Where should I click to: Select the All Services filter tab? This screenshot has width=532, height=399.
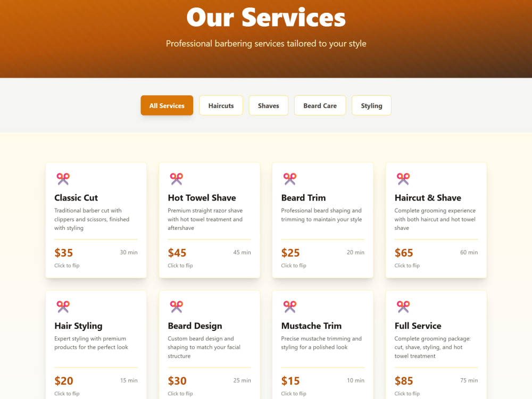pyautogui.click(x=167, y=105)
